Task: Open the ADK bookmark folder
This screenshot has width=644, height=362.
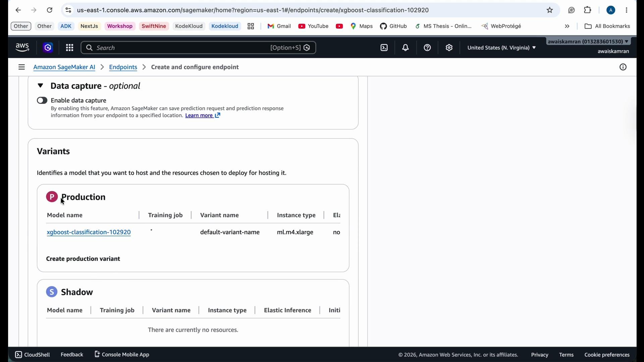Action: point(66,26)
